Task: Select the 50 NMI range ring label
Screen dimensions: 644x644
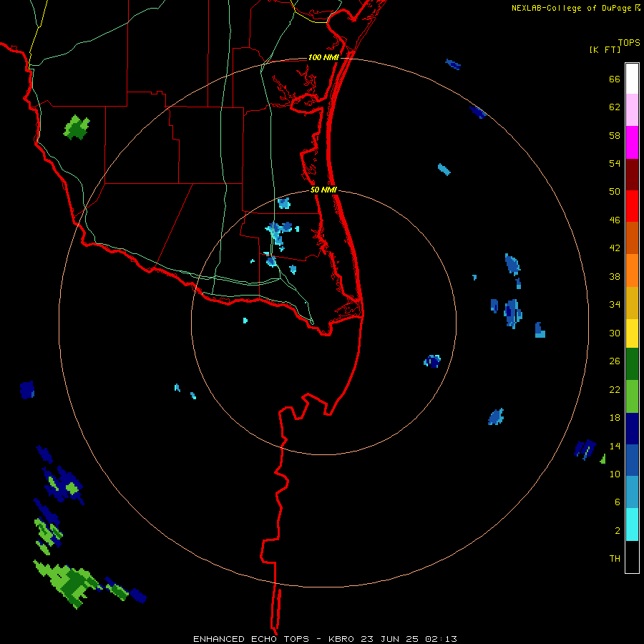Action: pos(323,190)
